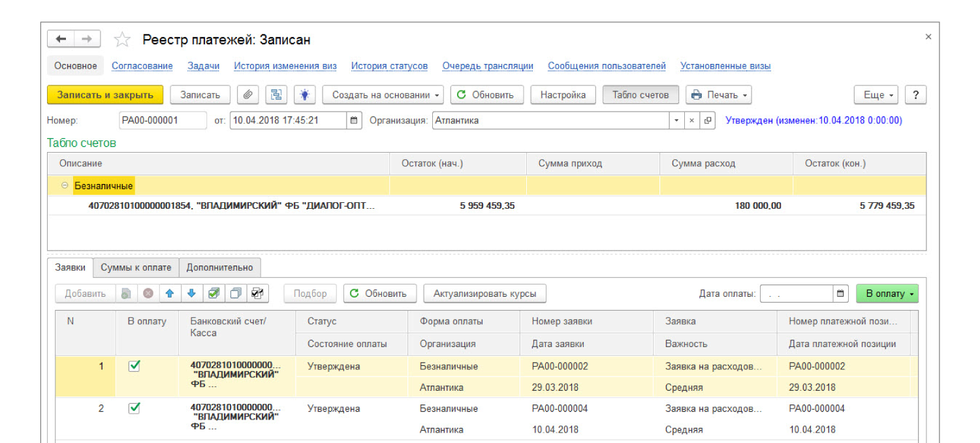
Task: Toggle the Табло счетов panel button
Action: tap(640, 95)
